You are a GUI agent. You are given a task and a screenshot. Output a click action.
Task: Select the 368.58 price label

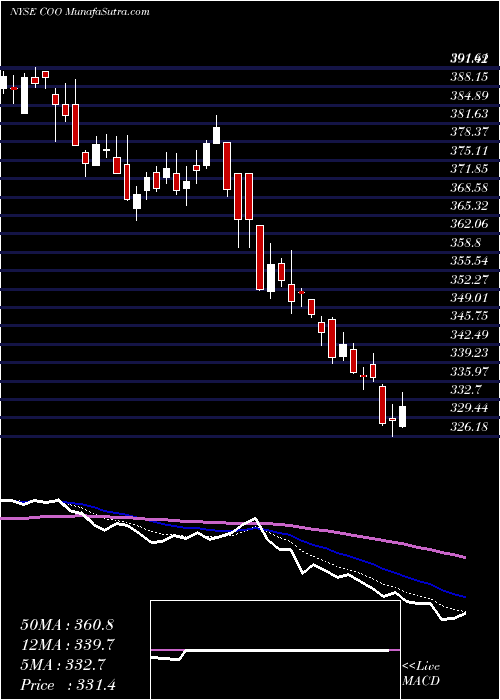point(469,187)
